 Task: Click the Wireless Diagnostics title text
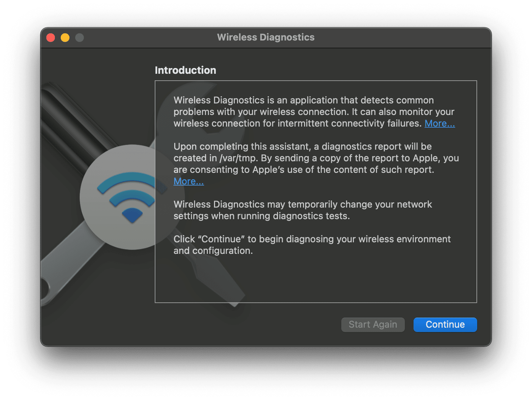[x=265, y=37]
